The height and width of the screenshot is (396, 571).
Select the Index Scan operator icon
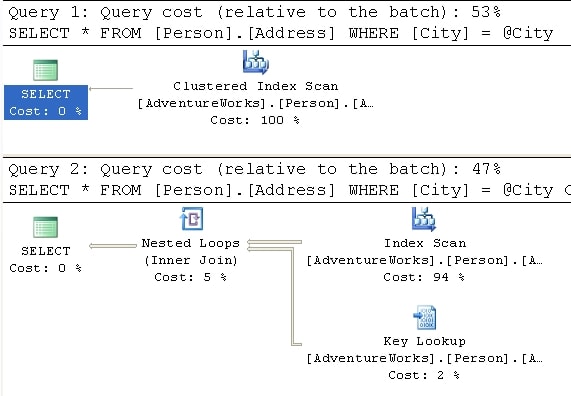pyautogui.click(x=424, y=219)
